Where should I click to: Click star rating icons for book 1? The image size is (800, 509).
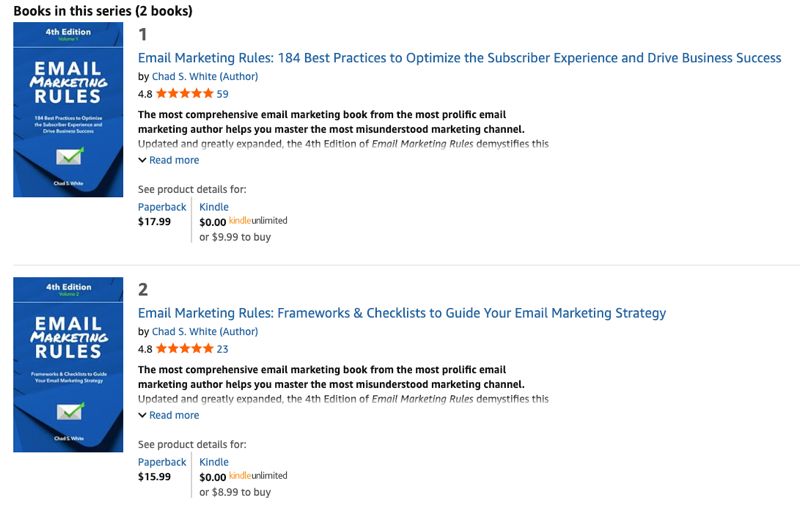coord(185,93)
